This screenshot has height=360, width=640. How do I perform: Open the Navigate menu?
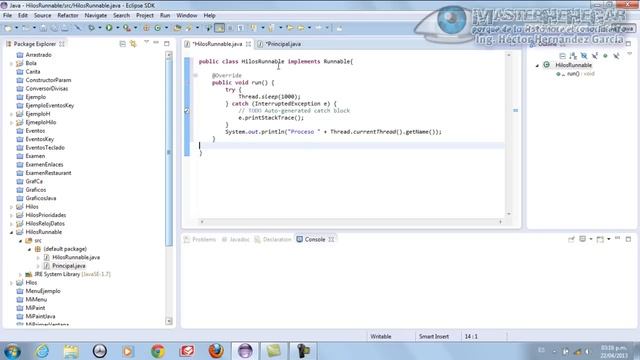pos(96,16)
